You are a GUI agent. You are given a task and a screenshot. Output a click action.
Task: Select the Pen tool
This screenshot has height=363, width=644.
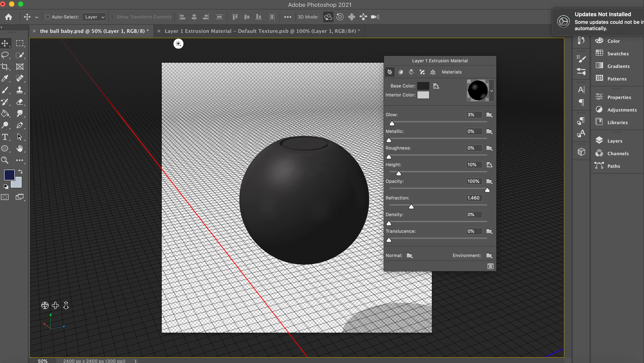20,125
